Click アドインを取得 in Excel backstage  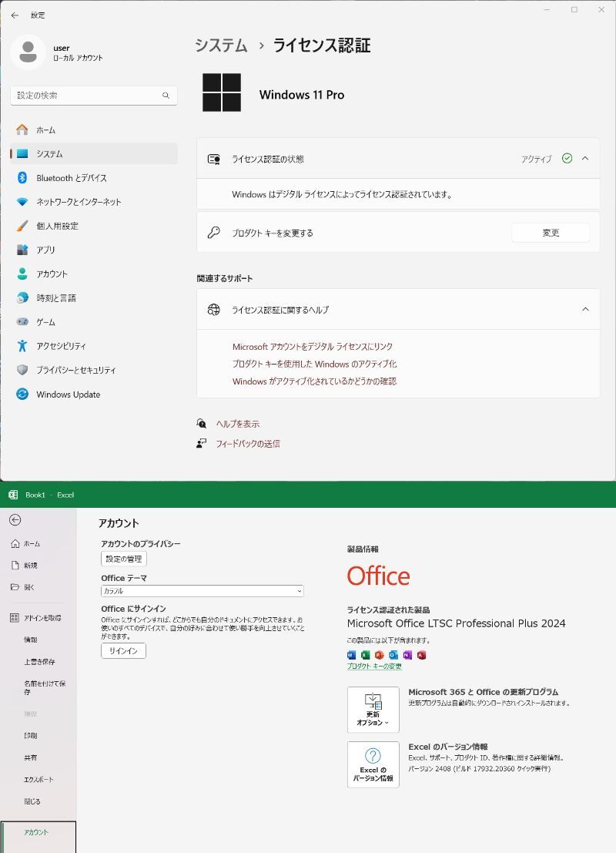(x=38, y=618)
